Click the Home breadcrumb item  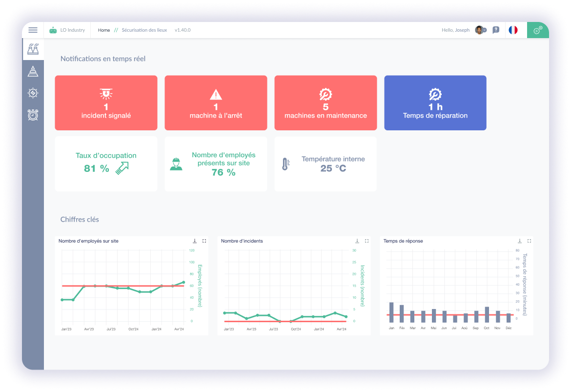(104, 30)
